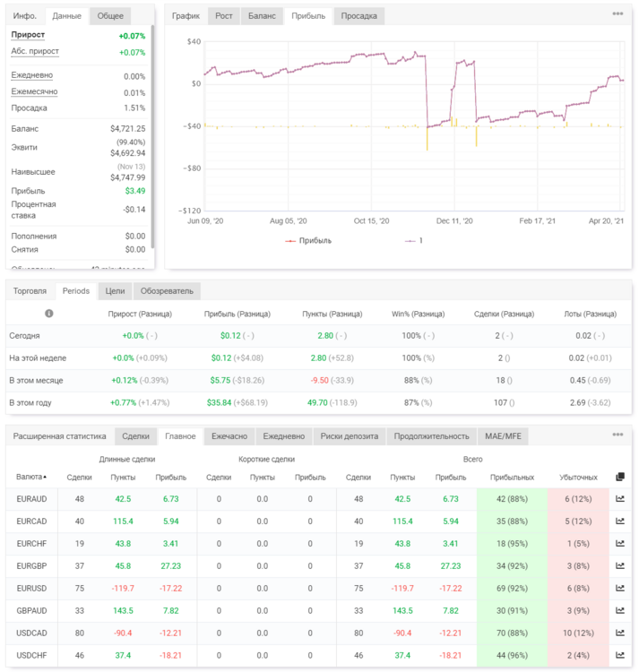Click profit value $3.49

click(x=135, y=191)
